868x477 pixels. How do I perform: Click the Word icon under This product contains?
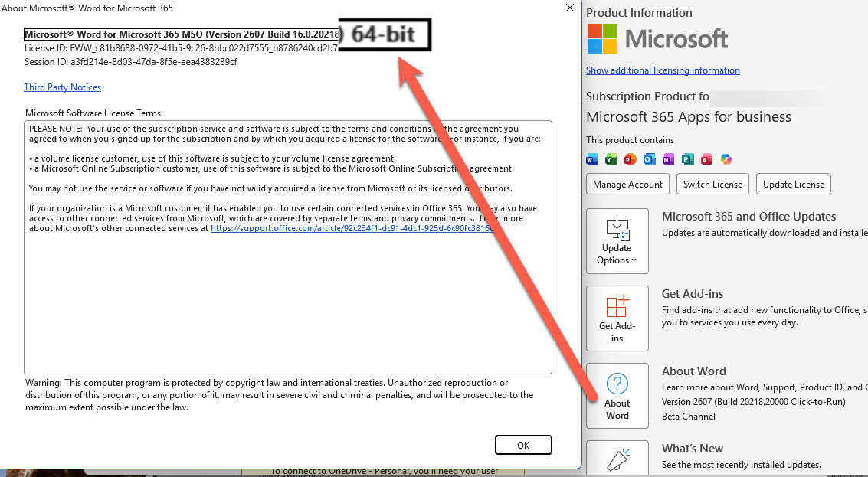[591, 160]
